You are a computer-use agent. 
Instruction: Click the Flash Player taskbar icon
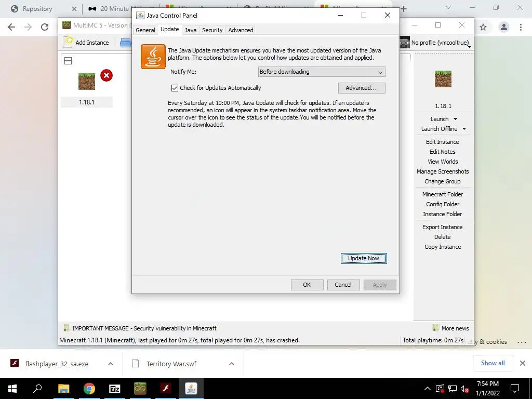pos(166,389)
